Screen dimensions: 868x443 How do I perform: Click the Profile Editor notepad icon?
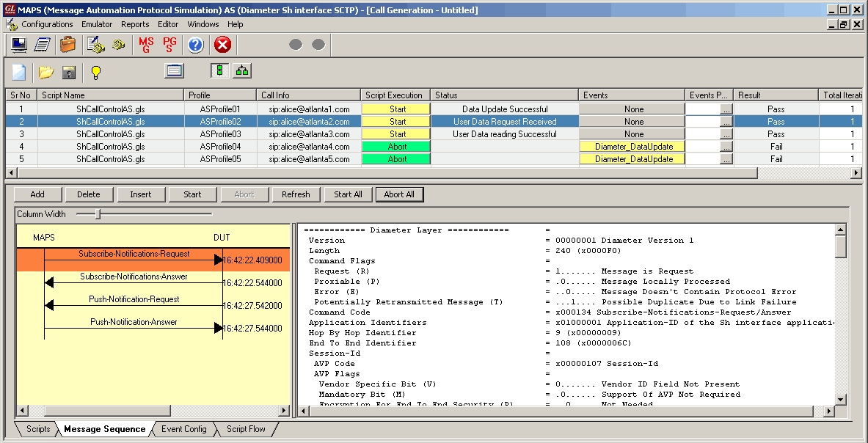click(x=43, y=45)
